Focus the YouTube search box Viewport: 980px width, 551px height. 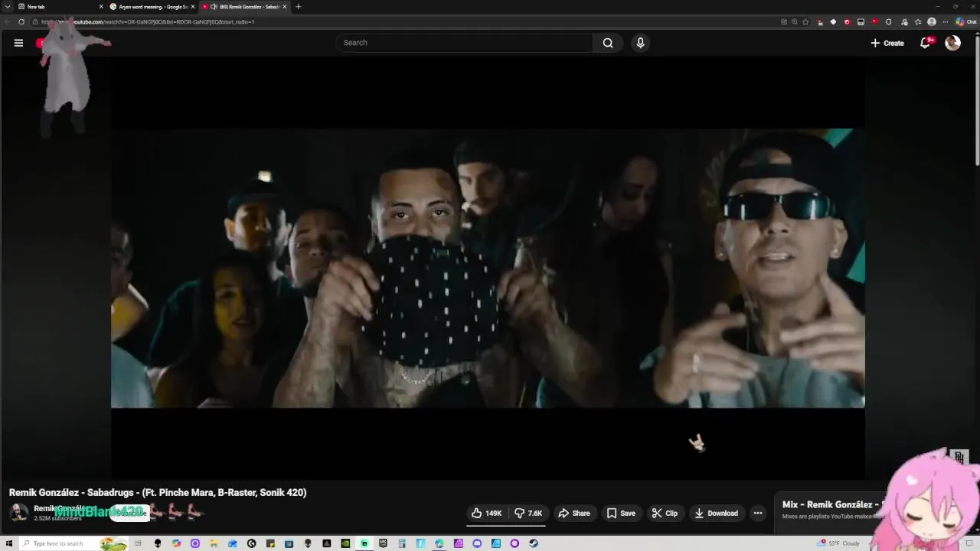465,43
